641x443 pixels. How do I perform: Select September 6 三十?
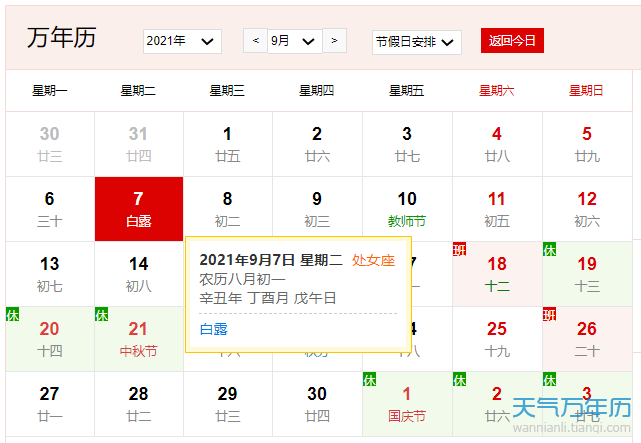point(50,209)
